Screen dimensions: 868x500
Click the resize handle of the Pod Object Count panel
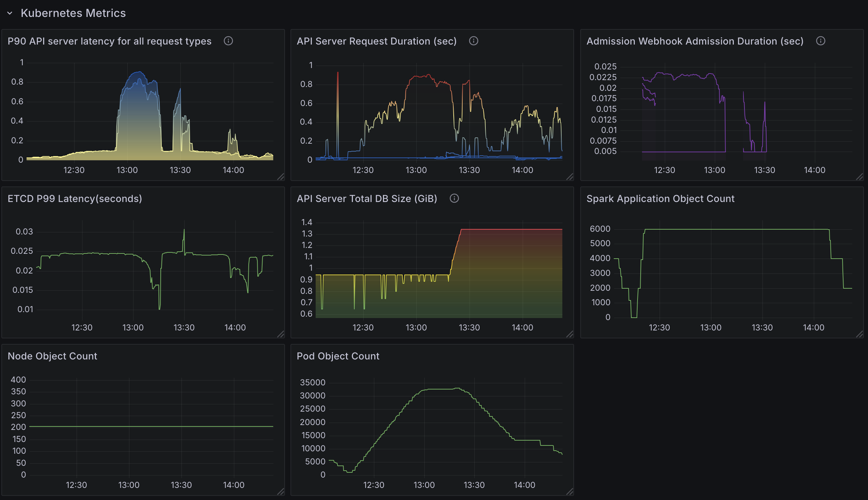click(569, 492)
